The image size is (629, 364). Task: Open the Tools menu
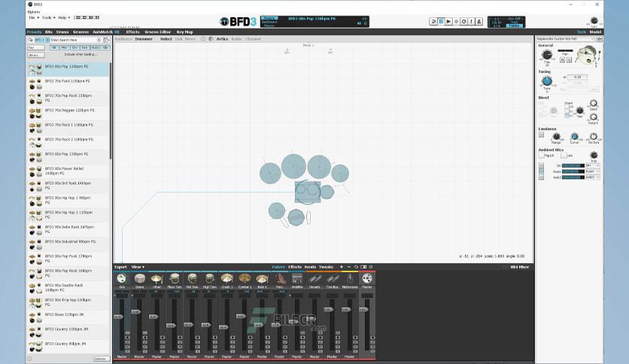click(48, 17)
